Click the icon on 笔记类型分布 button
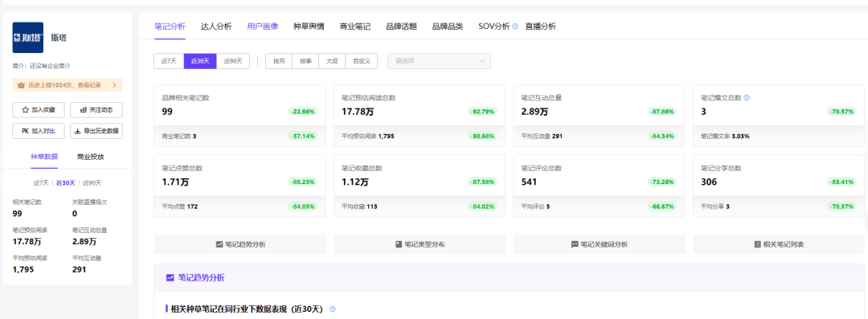The image size is (868, 319). pyautogui.click(x=399, y=244)
